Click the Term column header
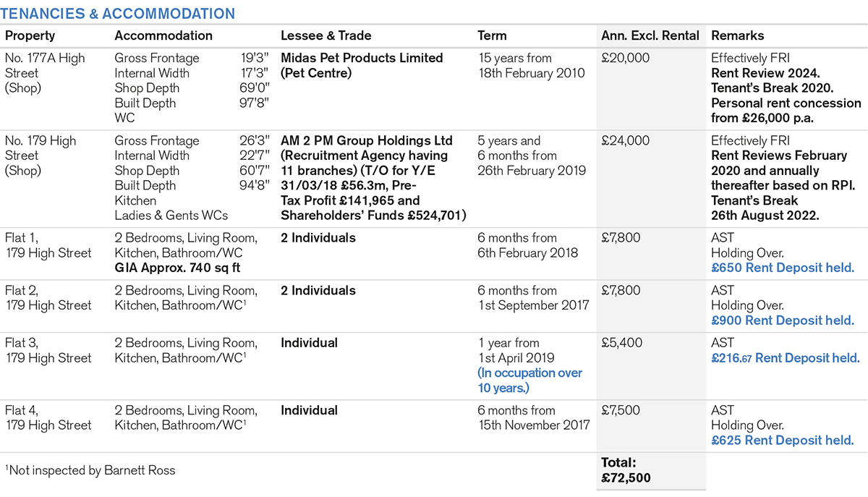 click(493, 35)
